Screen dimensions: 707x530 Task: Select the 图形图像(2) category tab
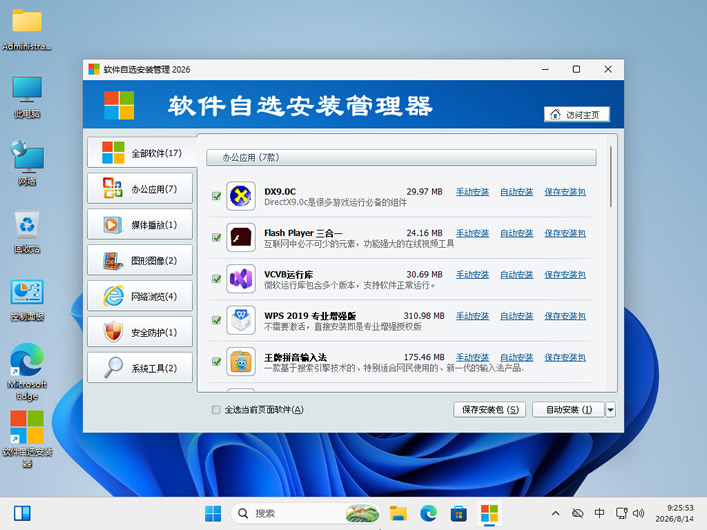click(140, 260)
